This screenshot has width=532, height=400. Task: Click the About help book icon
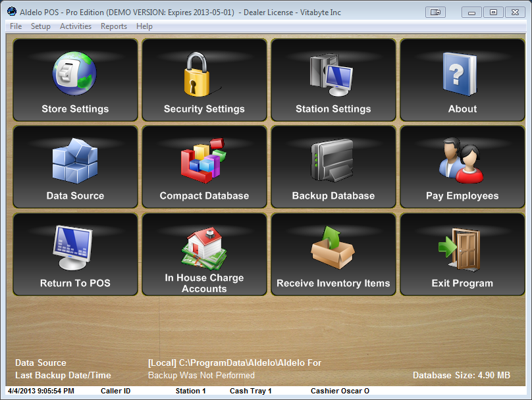[462, 74]
